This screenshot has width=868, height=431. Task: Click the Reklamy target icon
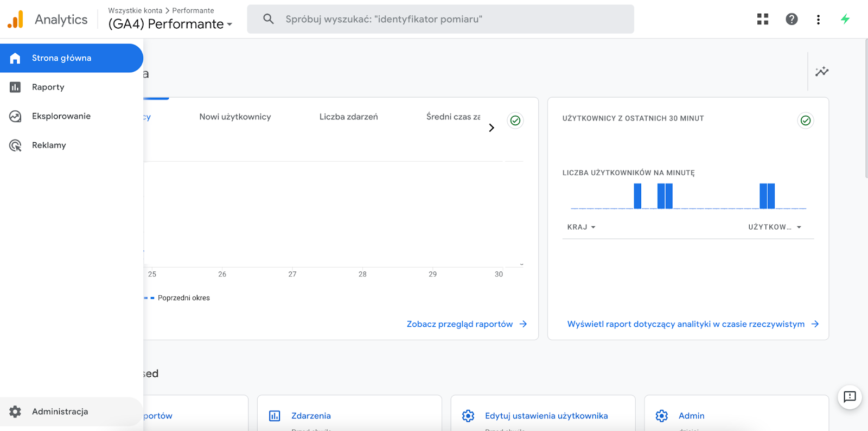(15, 145)
